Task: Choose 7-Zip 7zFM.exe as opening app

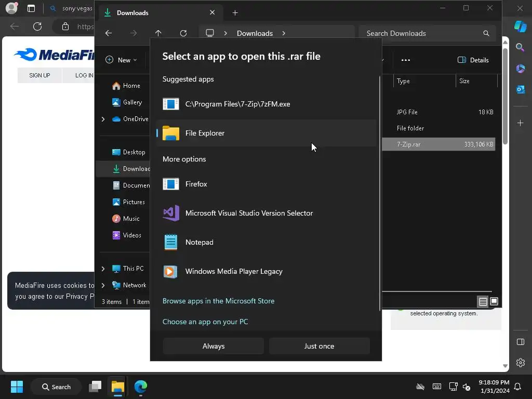Action: [x=267, y=104]
